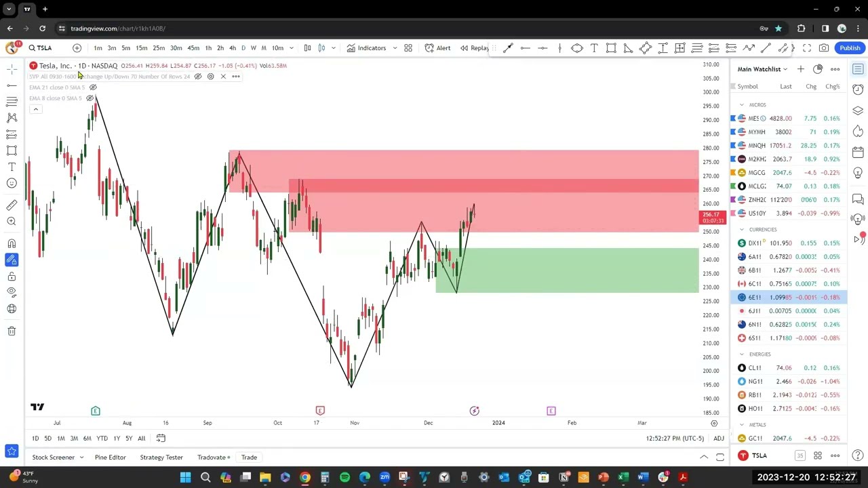Screen dimensions: 868x488
Task: Open chart style dropdown arrow
Action: coord(333,48)
